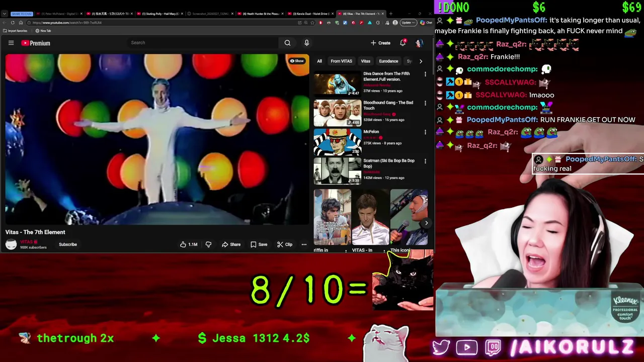
Task: Open the notifications bell
Action: [403, 43]
